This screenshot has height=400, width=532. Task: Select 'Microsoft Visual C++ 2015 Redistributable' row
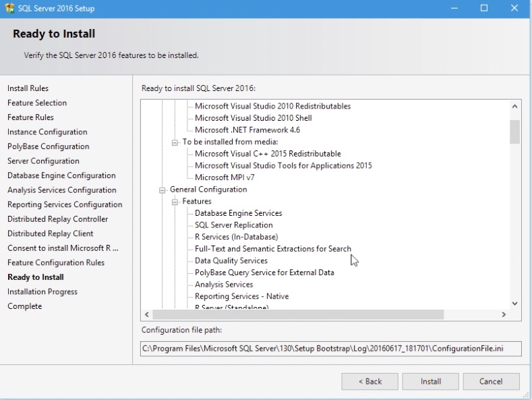(x=268, y=154)
